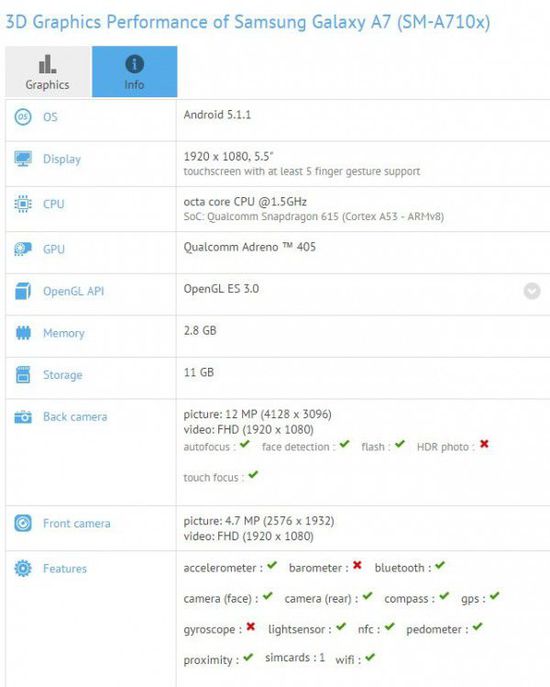Expand the OpenGL ES 3.0 row chevron
This screenshot has width=550, height=687.
[x=532, y=291]
